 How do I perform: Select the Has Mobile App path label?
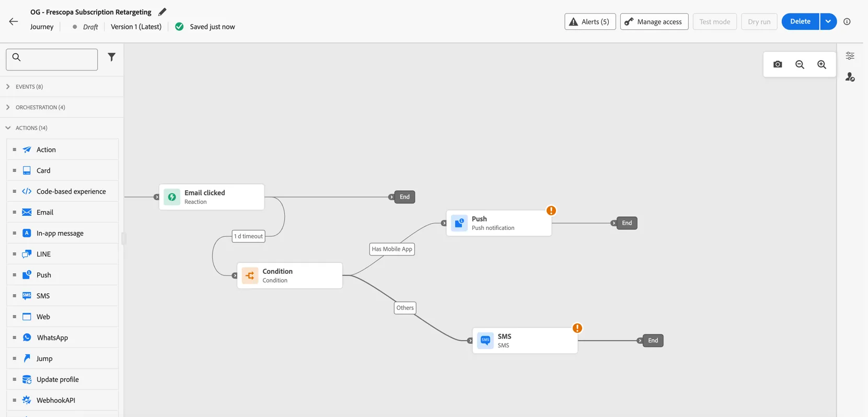point(392,249)
